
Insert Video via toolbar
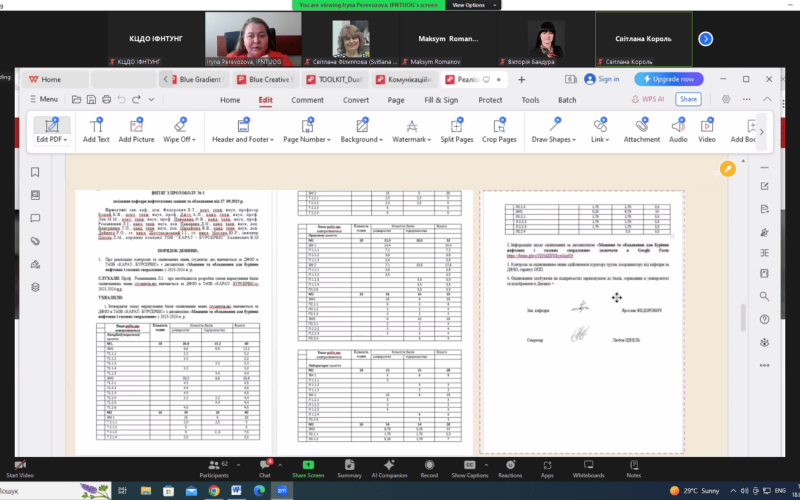point(707,131)
